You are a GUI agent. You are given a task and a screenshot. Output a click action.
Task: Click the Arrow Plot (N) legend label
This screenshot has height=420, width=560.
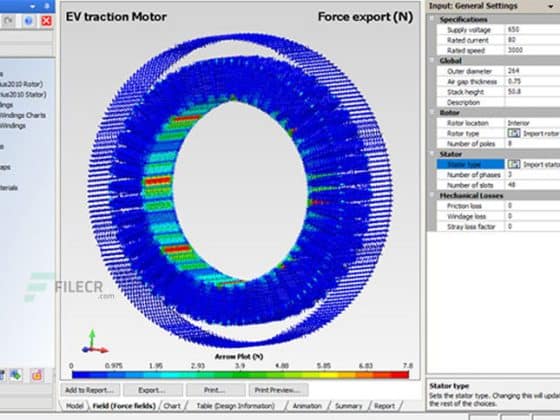point(239,356)
